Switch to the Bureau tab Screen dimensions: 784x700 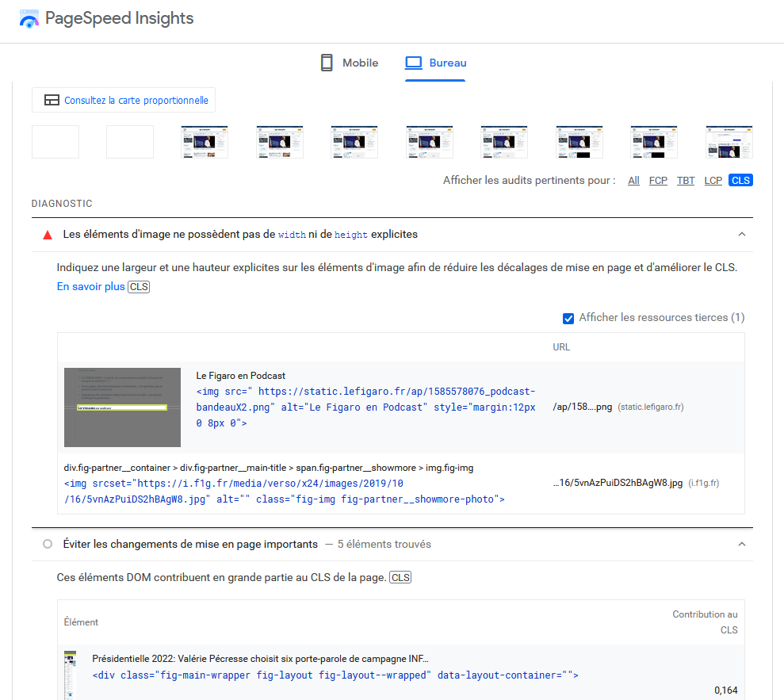pyautogui.click(x=435, y=63)
